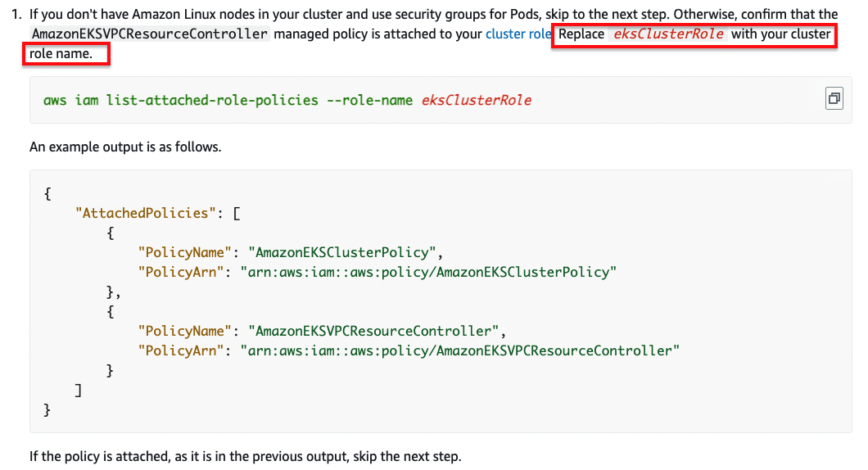Click the "AttachedPolicies" key in the output

pyautogui.click(x=146, y=213)
